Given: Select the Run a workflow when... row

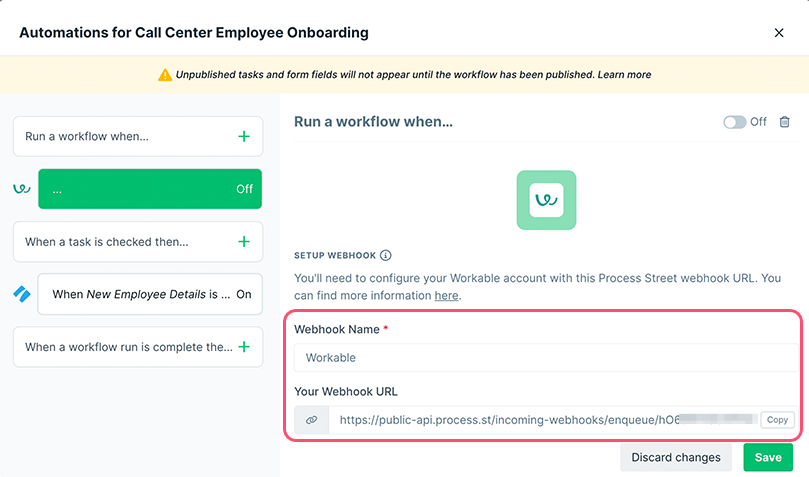Looking at the screenshot, I should (x=138, y=136).
